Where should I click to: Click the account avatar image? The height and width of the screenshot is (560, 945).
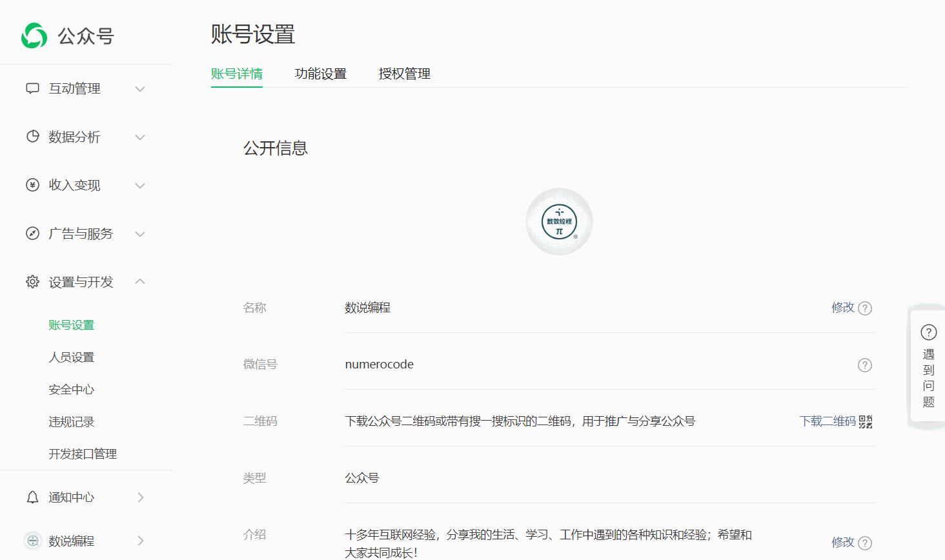pyautogui.click(x=559, y=222)
